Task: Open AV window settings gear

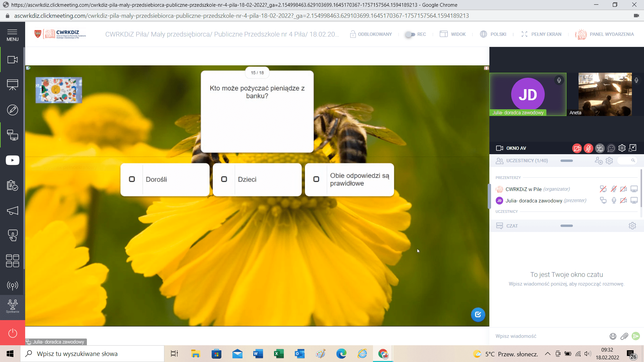Action: [622, 148]
